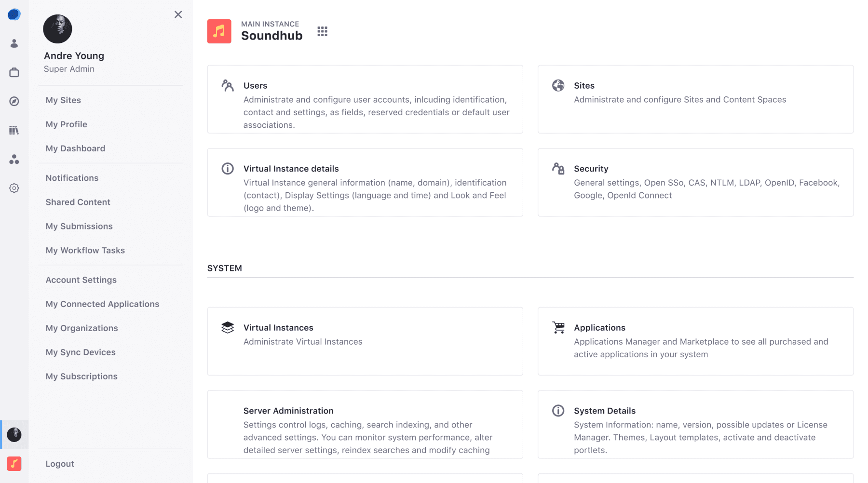Open the three-dots cluster icon in rail
Viewport: 868px width, 483px height.
tap(14, 159)
